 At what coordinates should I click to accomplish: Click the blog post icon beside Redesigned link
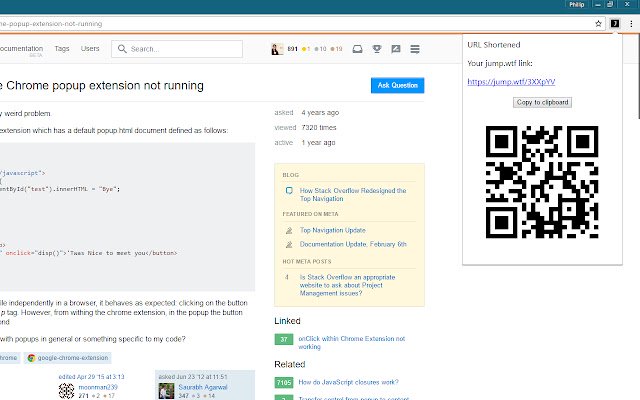tap(289, 191)
